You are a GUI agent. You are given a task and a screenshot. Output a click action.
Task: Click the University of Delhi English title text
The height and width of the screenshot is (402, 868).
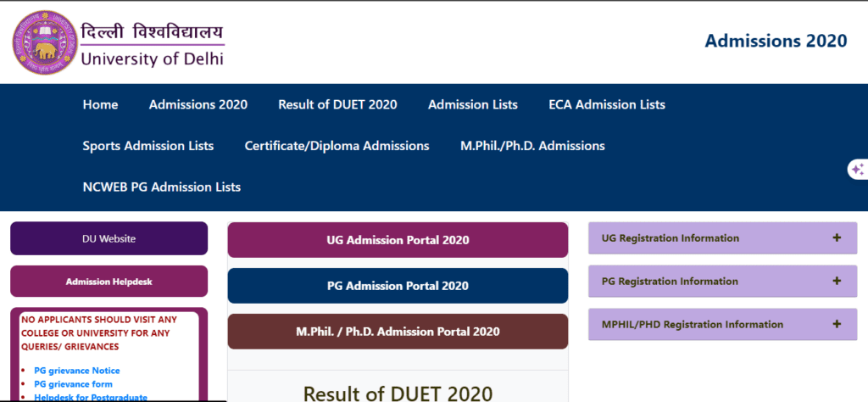click(x=153, y=59)
